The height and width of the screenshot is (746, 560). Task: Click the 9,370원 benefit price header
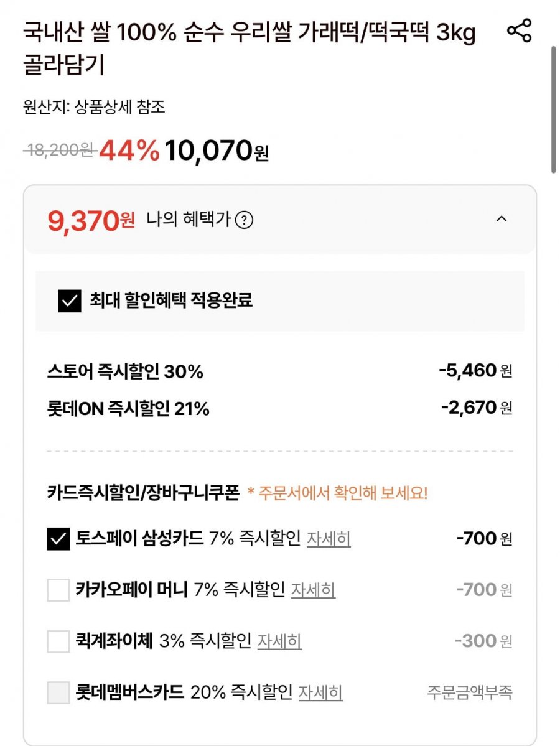pyautogui.click(x=91, y=221)
